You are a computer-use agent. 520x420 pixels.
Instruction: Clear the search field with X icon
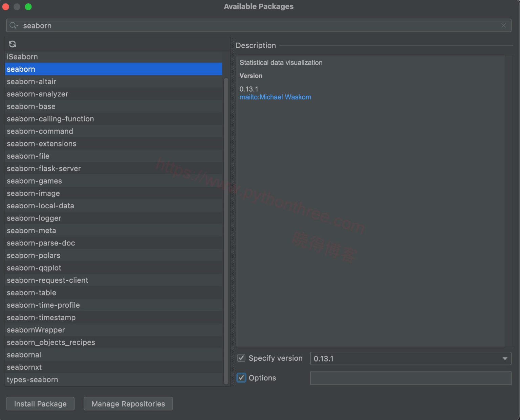(x=503, y=26)
